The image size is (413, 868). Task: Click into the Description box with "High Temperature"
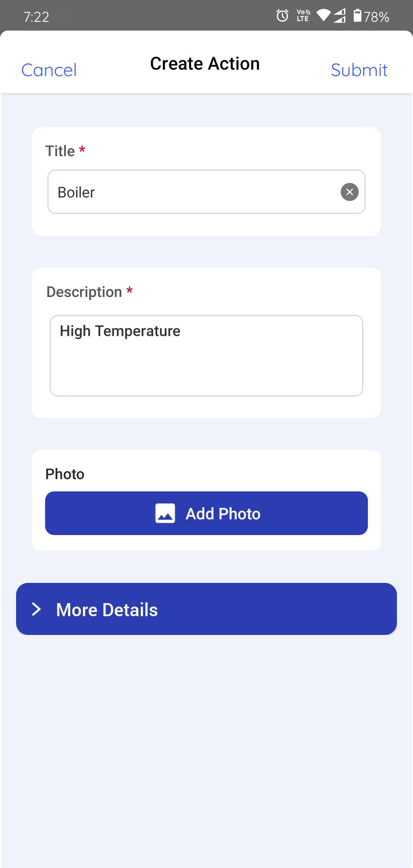coord(206,356)
